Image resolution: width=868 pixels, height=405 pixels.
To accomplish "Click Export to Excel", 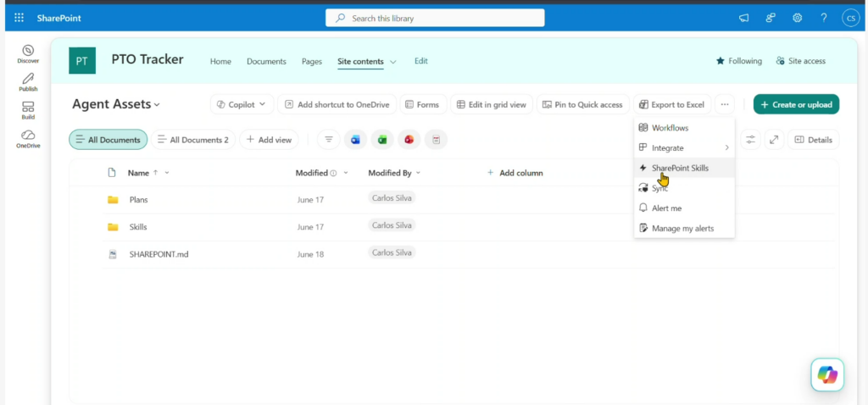I will point(672,104).
